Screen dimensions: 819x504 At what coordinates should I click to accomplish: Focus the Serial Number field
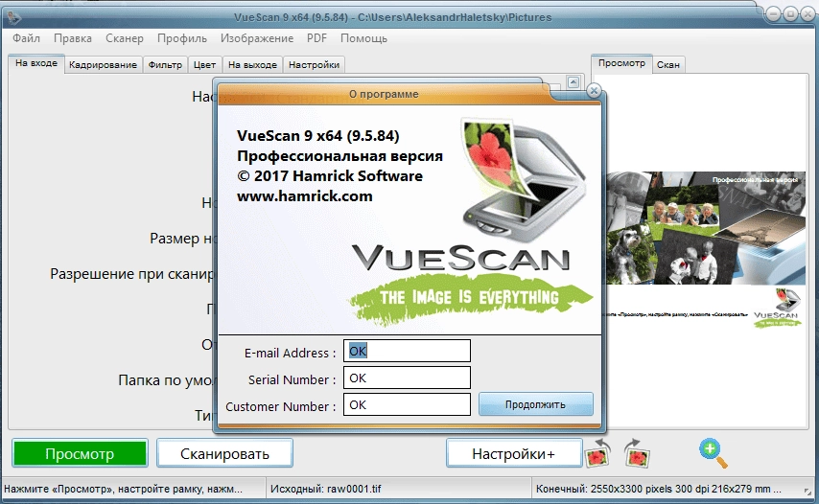pyautogui.click(x=407, y=378)
